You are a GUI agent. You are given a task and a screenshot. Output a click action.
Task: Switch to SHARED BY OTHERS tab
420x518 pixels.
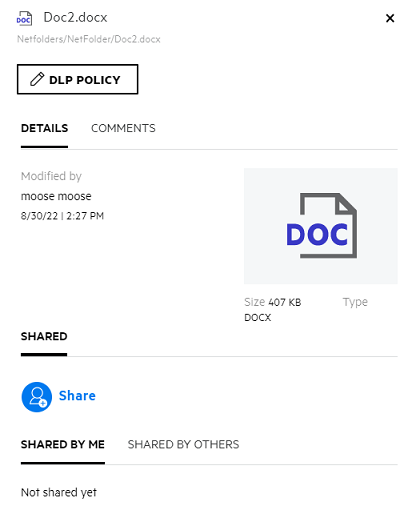[x=183, y=444]
